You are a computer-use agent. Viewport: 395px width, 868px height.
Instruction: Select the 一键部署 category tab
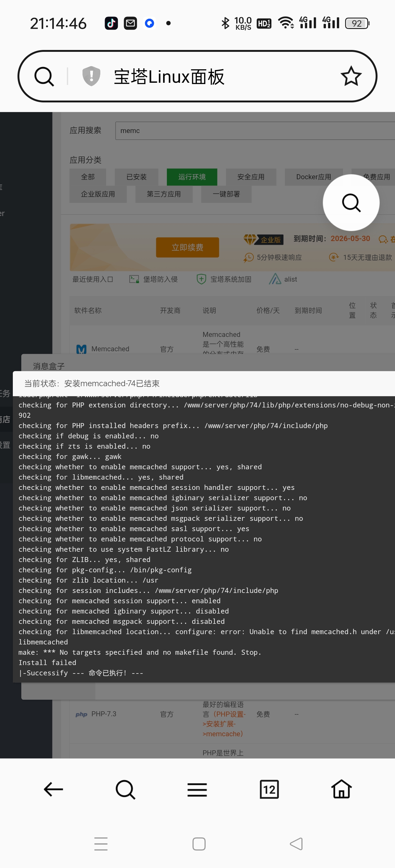pos(226,194)
